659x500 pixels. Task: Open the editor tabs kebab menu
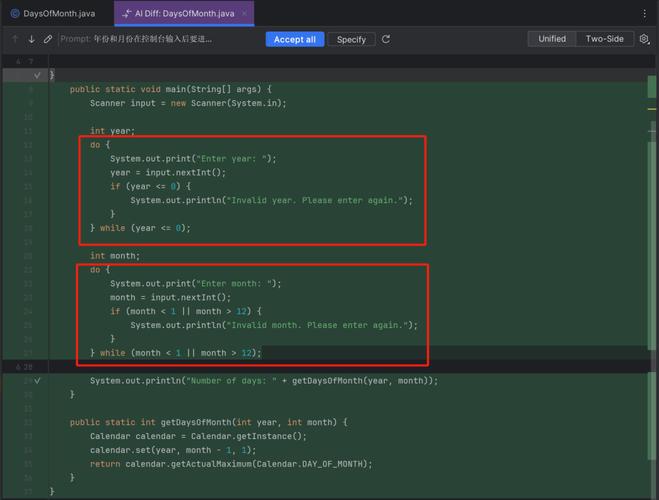click(x=644, y=14)
